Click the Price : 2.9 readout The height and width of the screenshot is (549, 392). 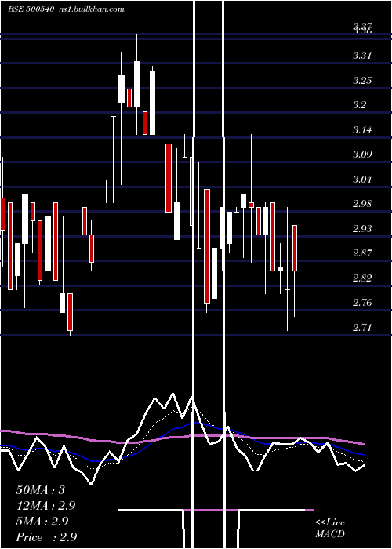[x=46, y=537]
